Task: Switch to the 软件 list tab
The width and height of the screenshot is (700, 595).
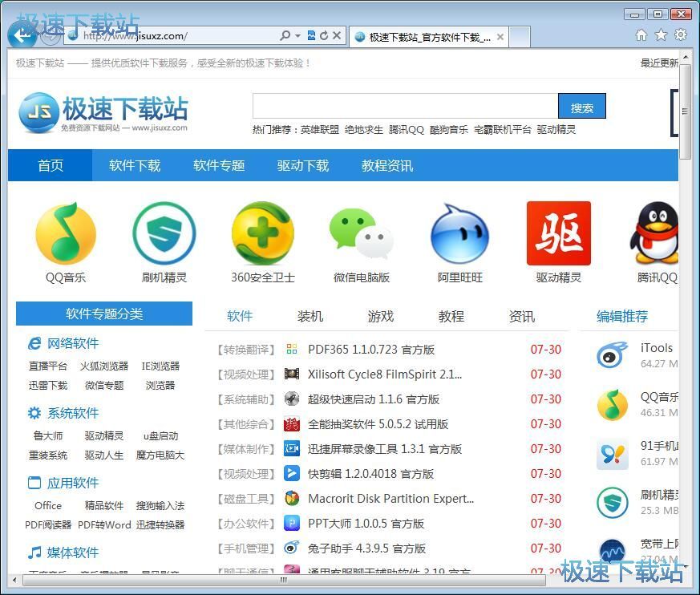Action: click(240, 316)
